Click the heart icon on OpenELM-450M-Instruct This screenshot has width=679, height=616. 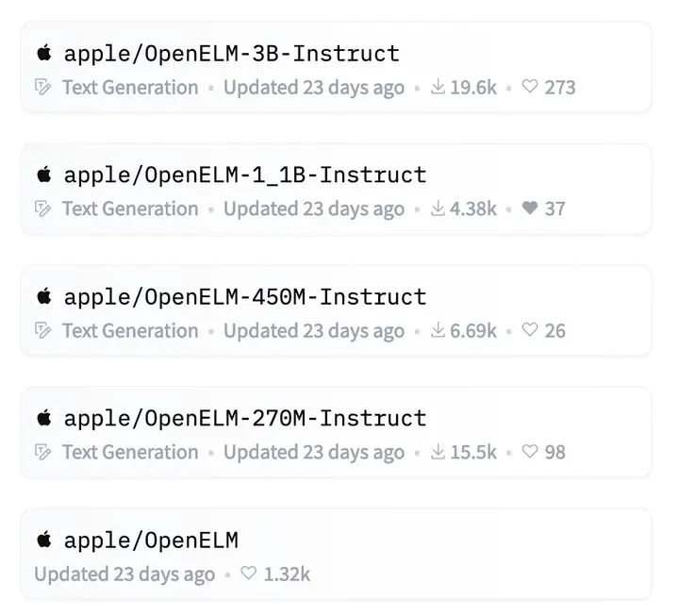[x=530, y=330]
